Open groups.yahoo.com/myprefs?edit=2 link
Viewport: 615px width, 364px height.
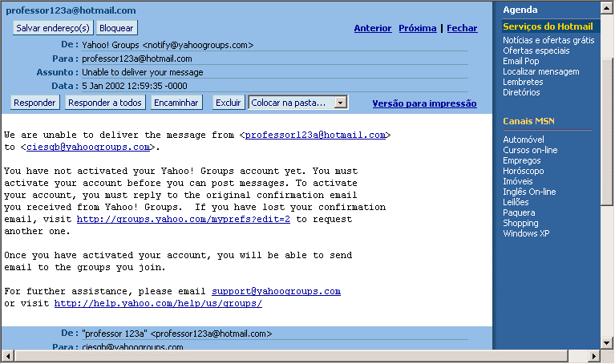(x=183, y=219)
